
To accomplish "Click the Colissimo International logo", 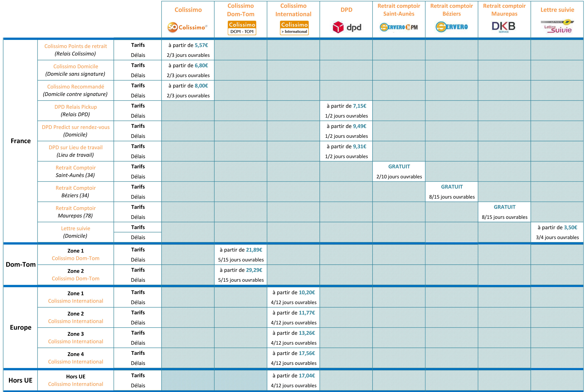I will [x=294, y=28].
